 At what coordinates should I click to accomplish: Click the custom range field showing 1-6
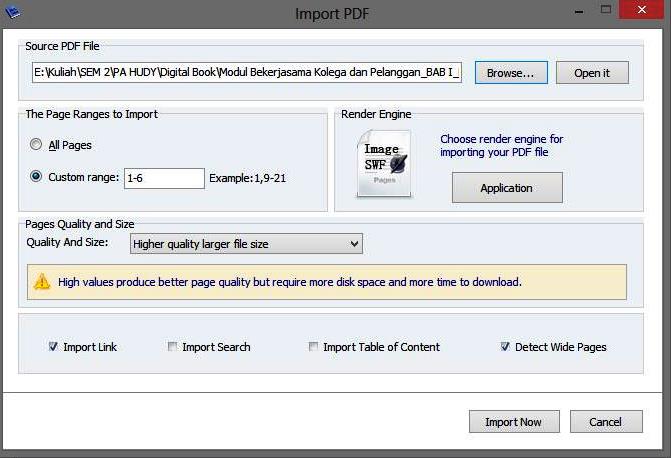(x=164, y=178)
